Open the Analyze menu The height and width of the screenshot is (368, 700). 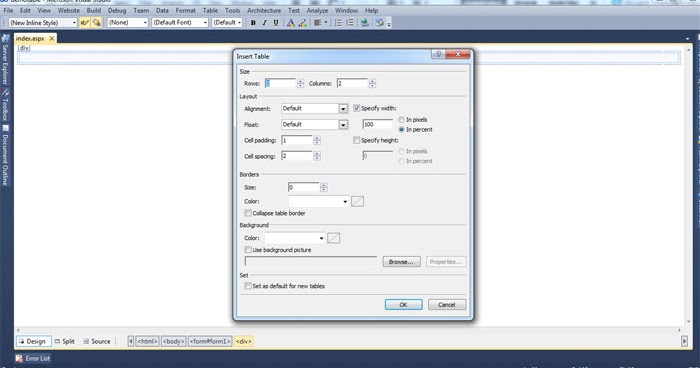[317, 10]
